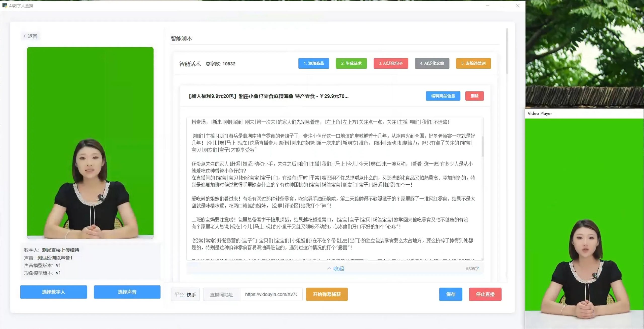Click 5. 去除违禁词 button
644x329 pixels.
coord(473,63)
